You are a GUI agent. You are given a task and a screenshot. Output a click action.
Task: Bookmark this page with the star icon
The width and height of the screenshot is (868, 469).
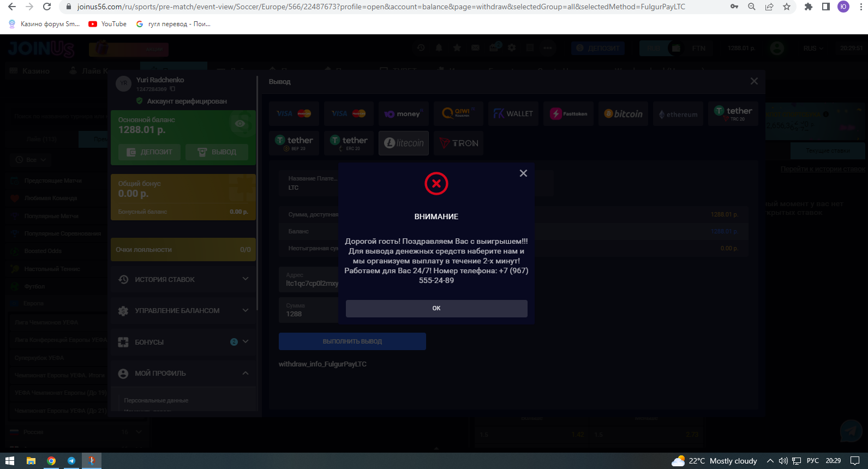786,7
